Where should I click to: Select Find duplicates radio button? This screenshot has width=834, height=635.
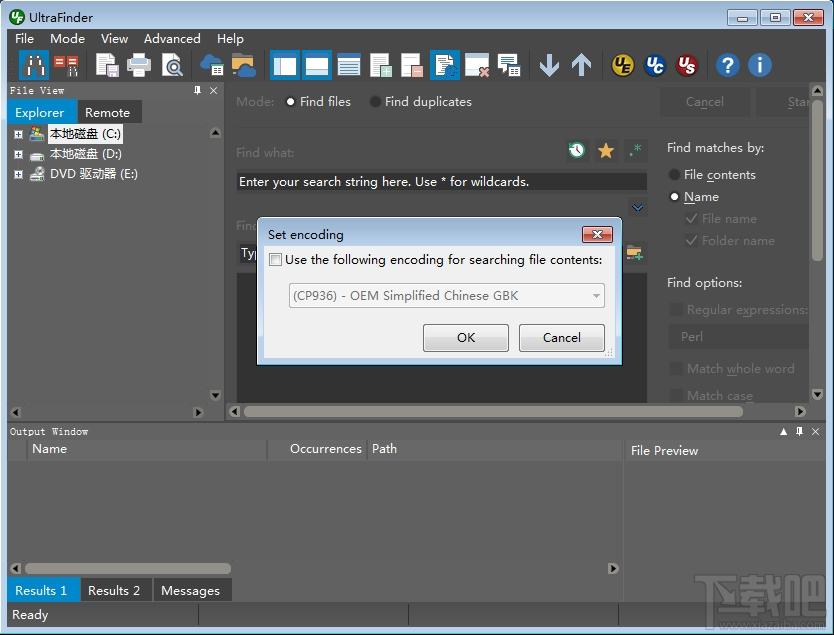[375, 102]
